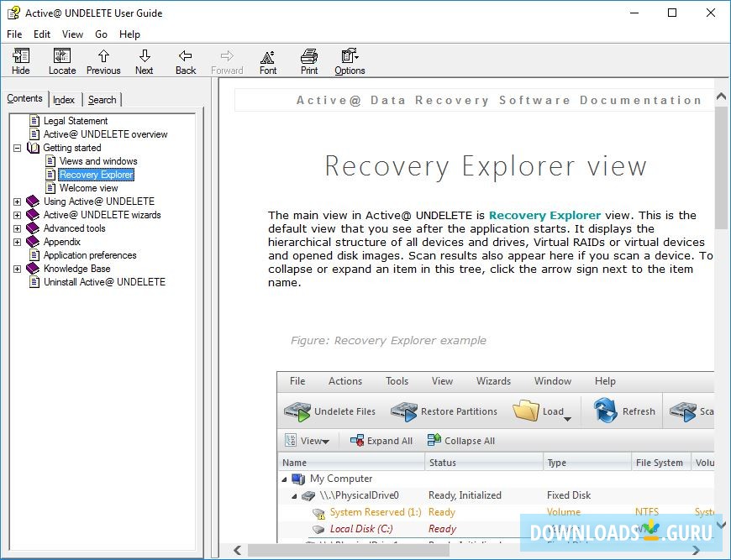
Task: Open the Edit menu
Action: tap(41, 34)
